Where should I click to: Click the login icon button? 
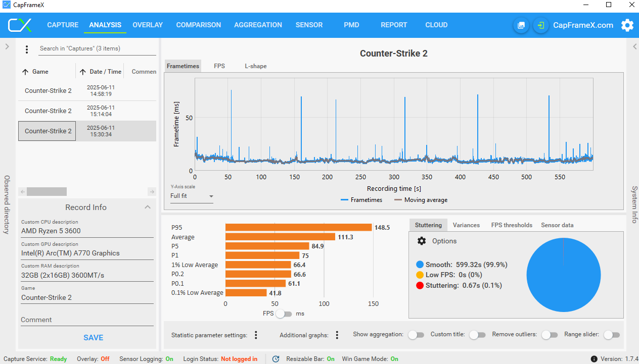(541, 25)
